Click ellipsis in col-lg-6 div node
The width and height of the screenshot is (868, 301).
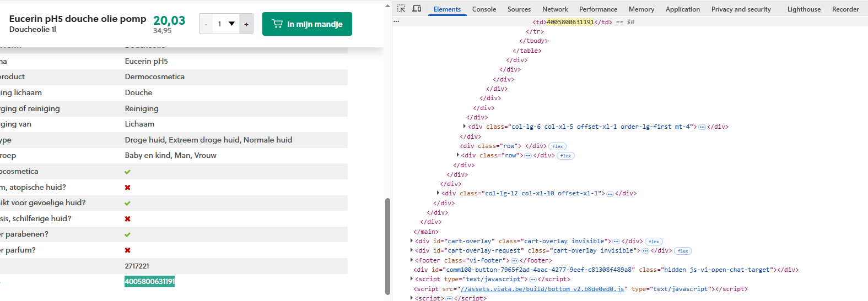pos(702,127)
